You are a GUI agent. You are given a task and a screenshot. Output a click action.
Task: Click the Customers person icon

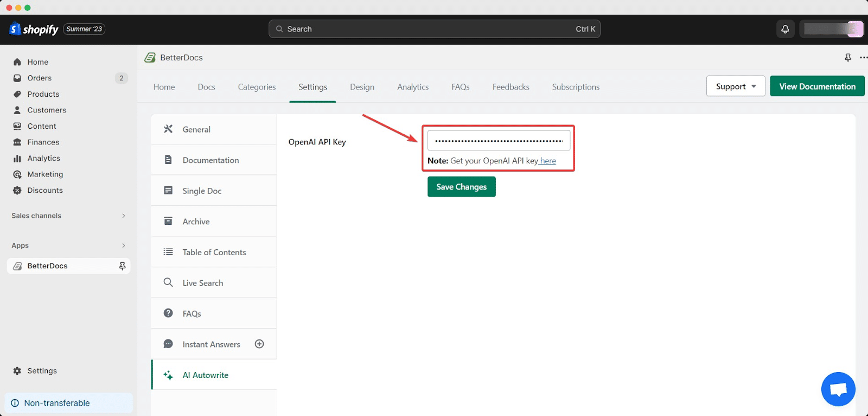17,110
